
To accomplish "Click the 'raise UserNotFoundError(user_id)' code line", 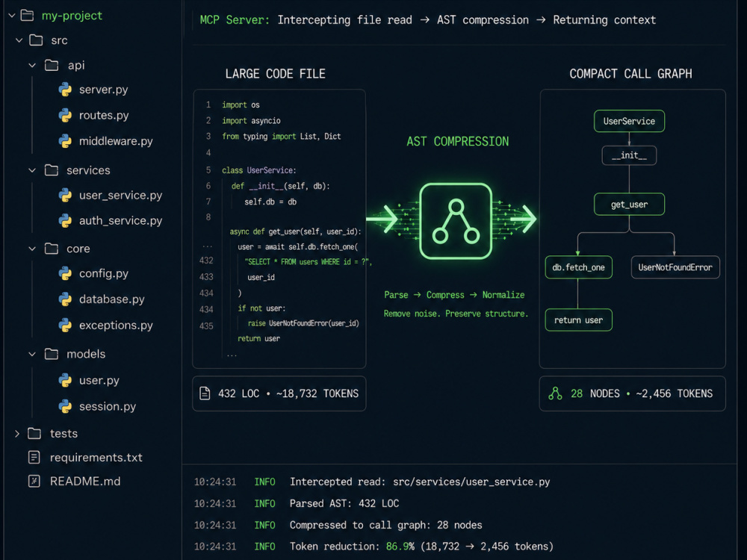I will pos(303,323).
